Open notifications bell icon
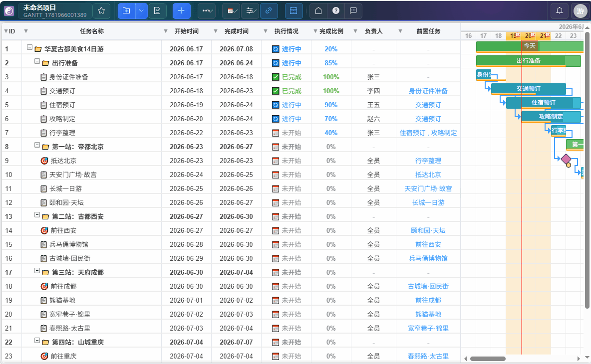 [560, 10]
